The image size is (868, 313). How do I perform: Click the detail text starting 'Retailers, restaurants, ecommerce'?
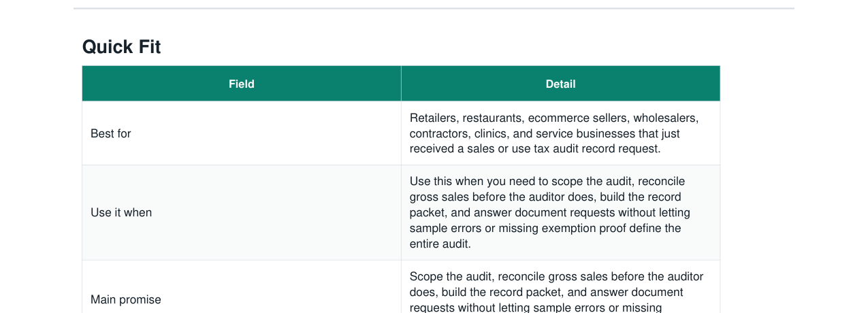pyautogui.click(x=554, y=133)
